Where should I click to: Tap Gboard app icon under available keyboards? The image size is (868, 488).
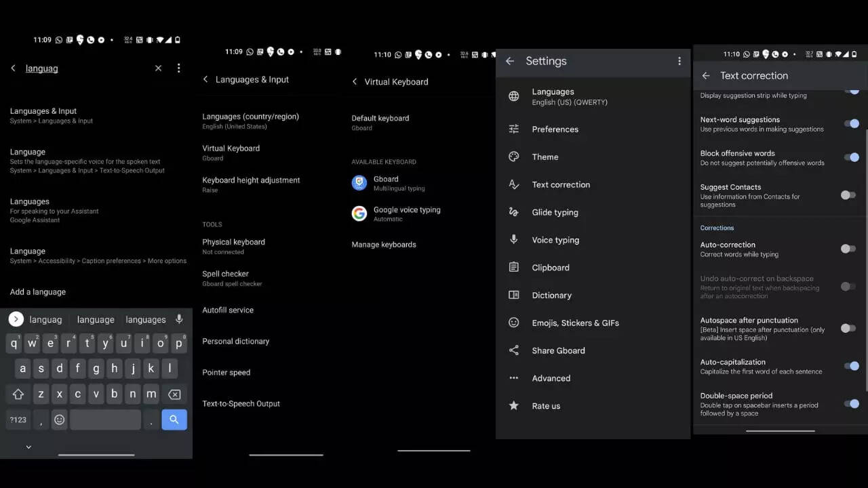pyautogui.click(x=359, y=182)
